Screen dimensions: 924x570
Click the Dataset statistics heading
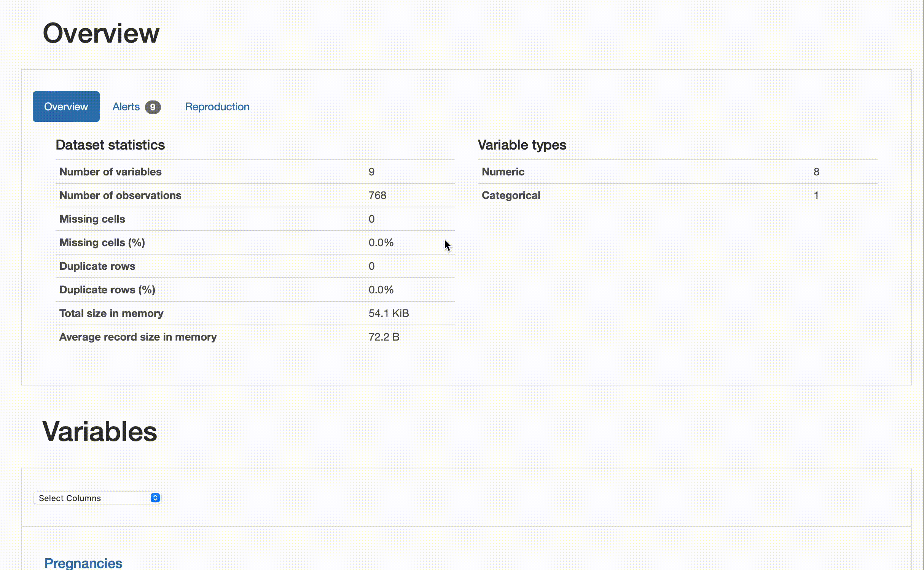pos(110,145)
